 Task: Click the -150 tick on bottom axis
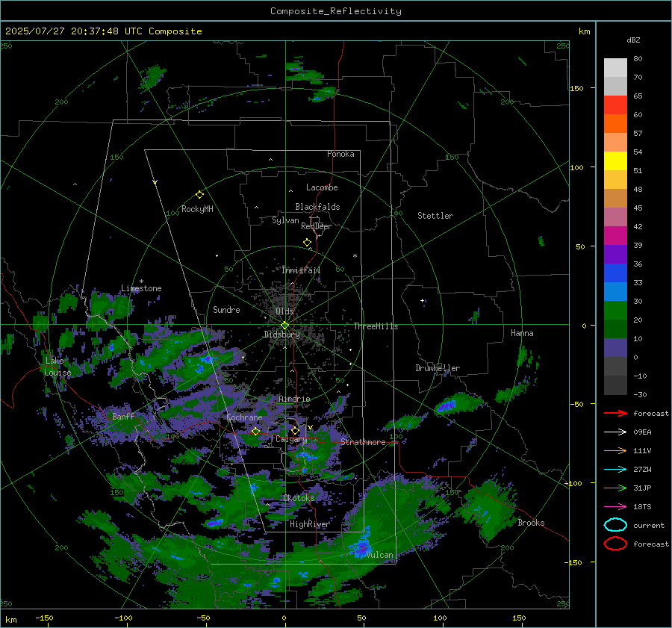[x=44, y=618]
